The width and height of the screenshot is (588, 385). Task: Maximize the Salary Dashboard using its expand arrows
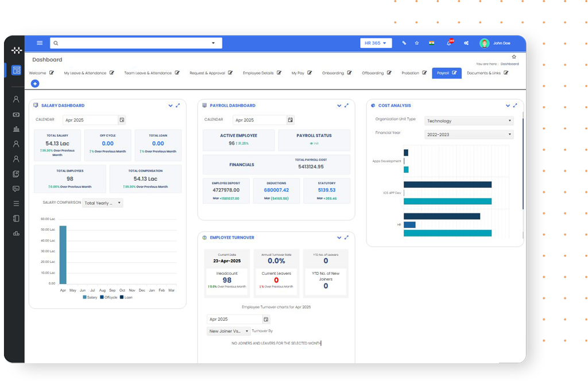point(178,106)
